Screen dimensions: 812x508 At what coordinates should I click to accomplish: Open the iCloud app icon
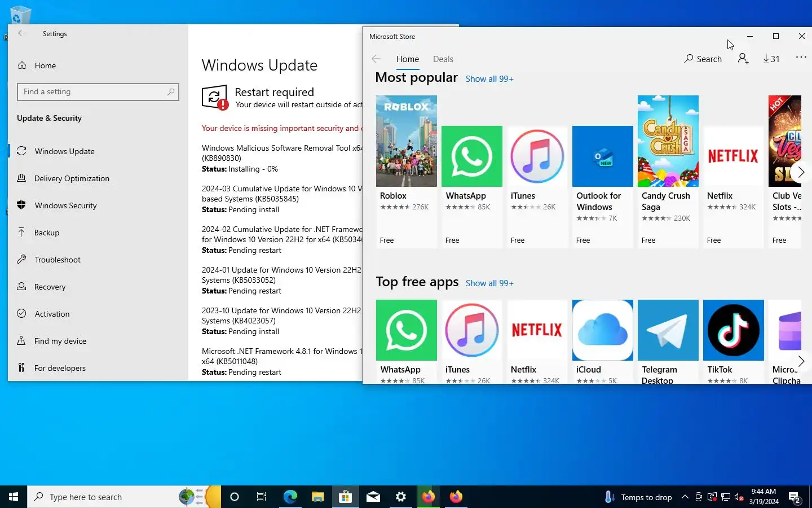pos(602,330)
